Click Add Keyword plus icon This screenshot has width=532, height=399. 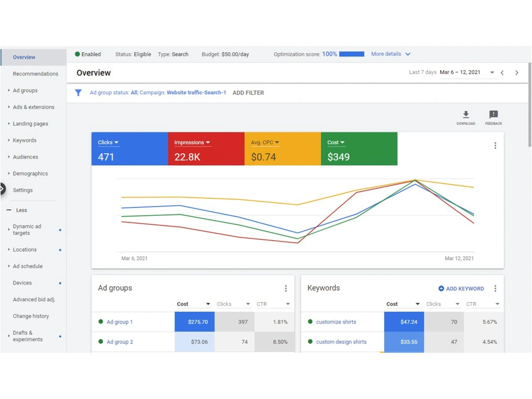tap(441, 288)
